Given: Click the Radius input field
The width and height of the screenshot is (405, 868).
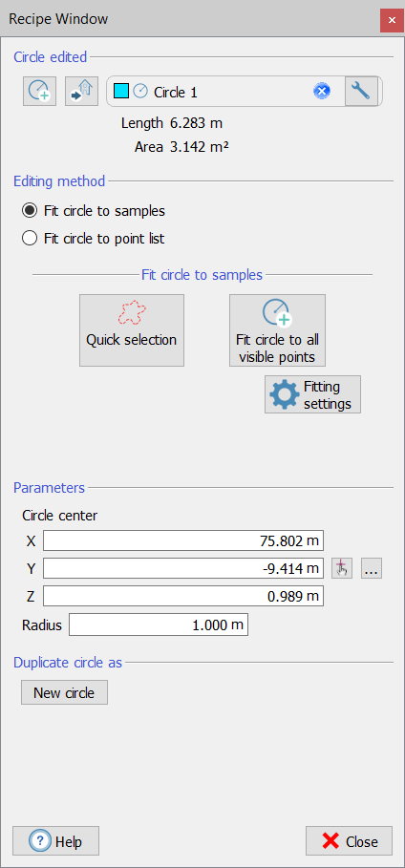Looking at the screenshot, I should (159, 625).
